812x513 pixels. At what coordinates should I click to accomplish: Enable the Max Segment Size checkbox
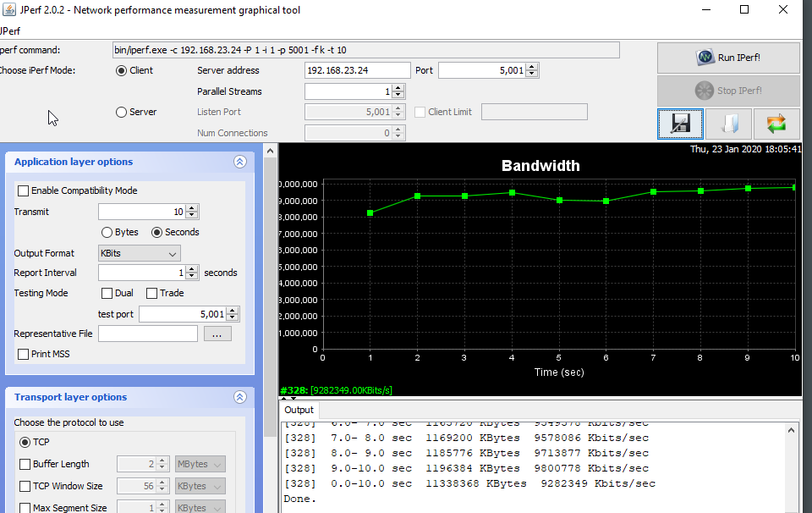(x=25, y=508)
